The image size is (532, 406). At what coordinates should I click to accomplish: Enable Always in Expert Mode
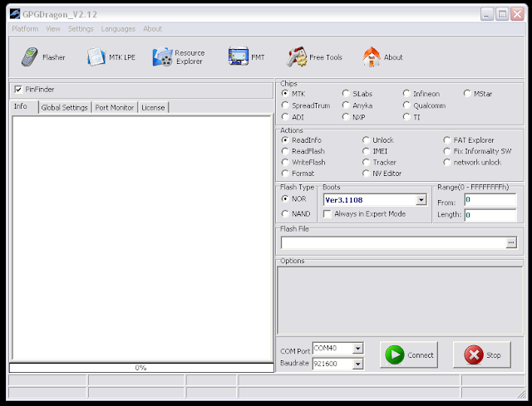327,214
